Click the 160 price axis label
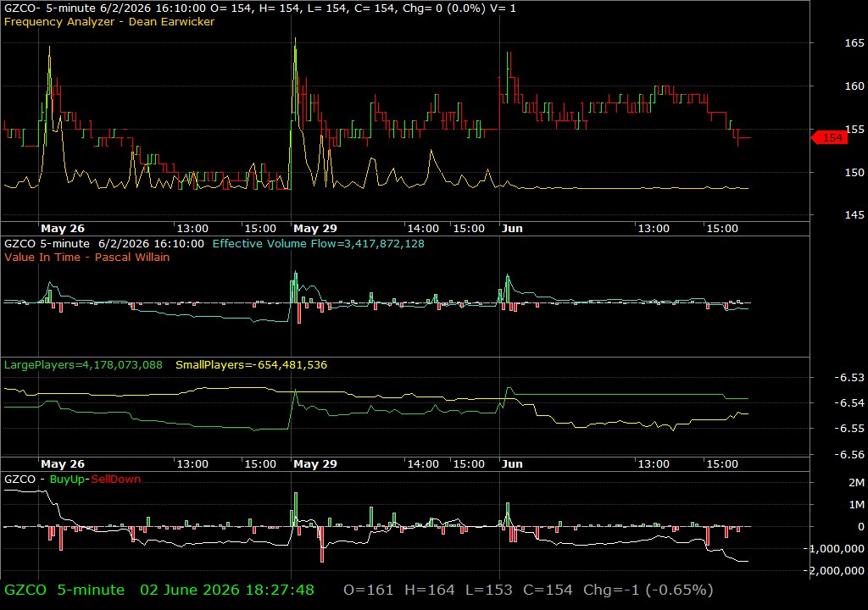Viewport: 868px width, 610px height. point(854,86)
